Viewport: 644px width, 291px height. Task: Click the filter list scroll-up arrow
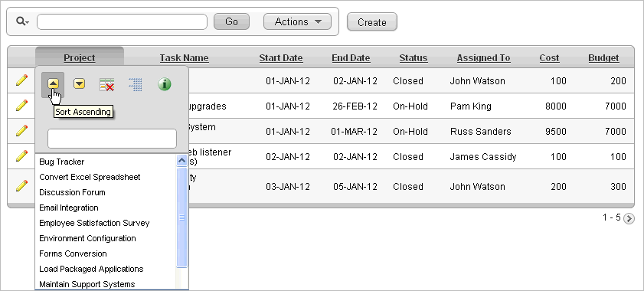[x=182, y=161]
